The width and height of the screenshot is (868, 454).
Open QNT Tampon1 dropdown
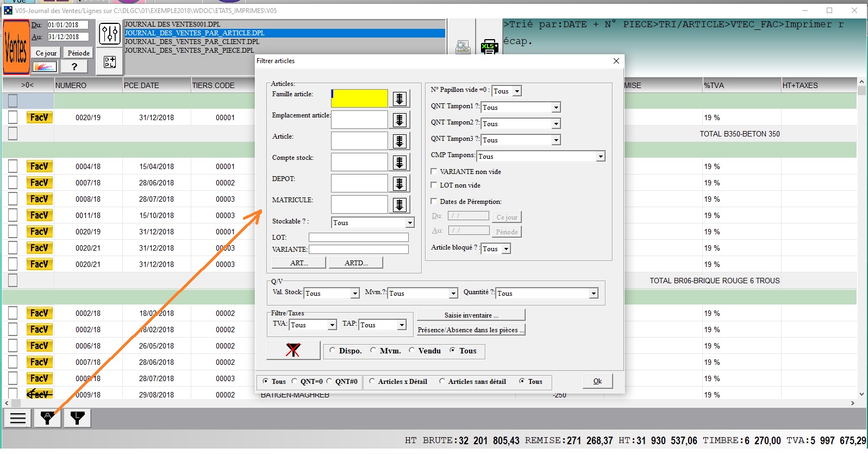556,108
